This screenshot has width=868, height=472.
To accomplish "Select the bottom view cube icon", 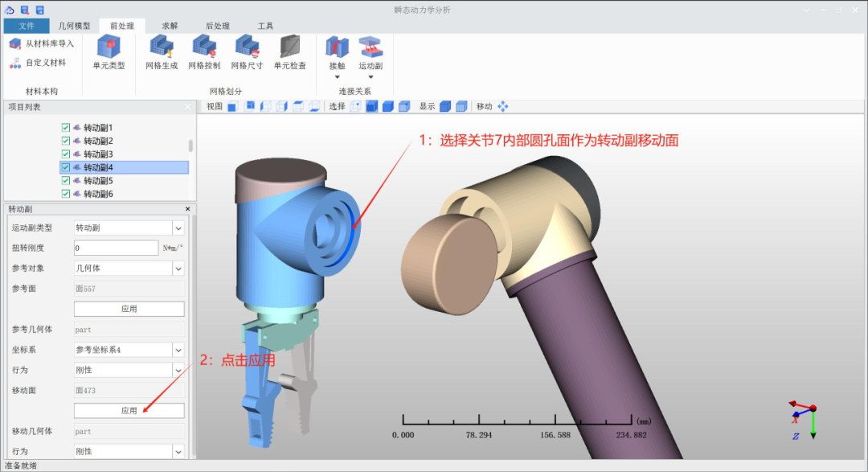I will click(x=314, y=106).
